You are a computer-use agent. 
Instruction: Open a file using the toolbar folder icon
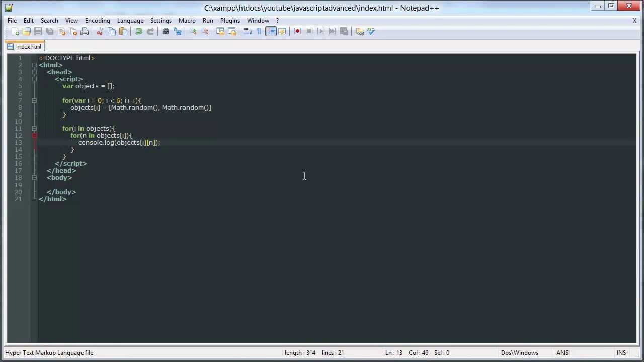(x=27, y=32)
